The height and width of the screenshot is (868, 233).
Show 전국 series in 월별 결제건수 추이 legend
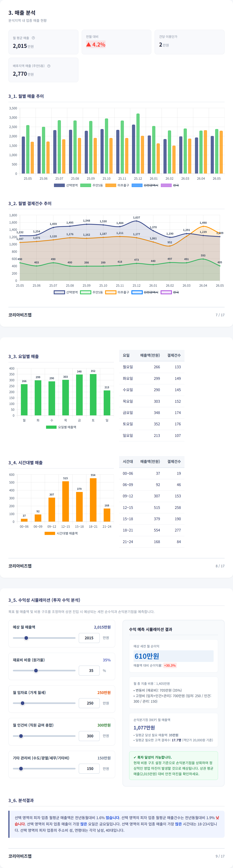(x=170, y=292)
